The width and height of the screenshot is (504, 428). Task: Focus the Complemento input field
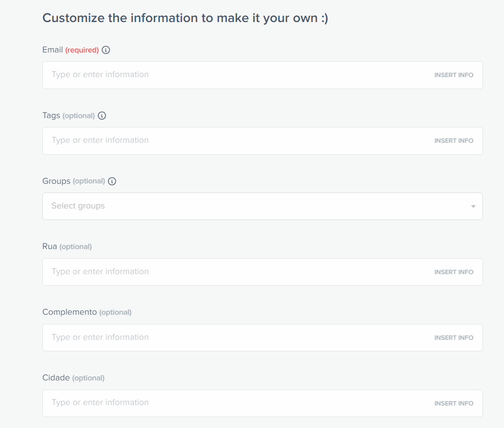(262, 338)
